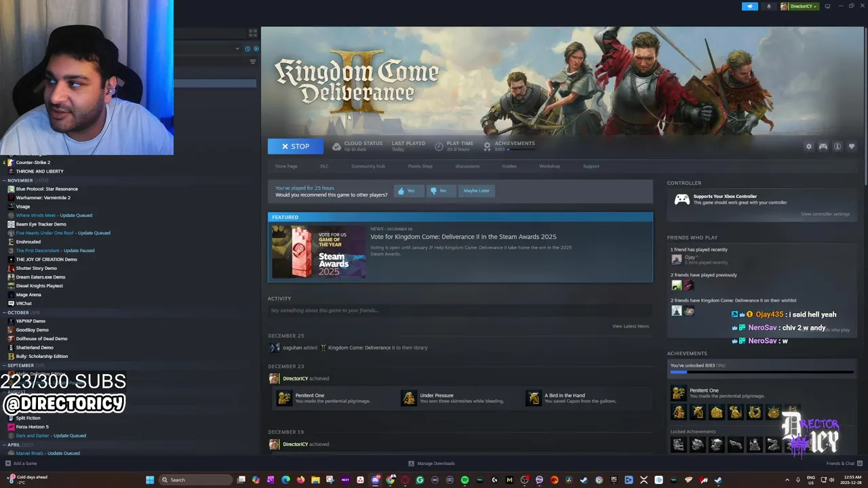
Task: Open Support tab
Action: tap(591, 166)
